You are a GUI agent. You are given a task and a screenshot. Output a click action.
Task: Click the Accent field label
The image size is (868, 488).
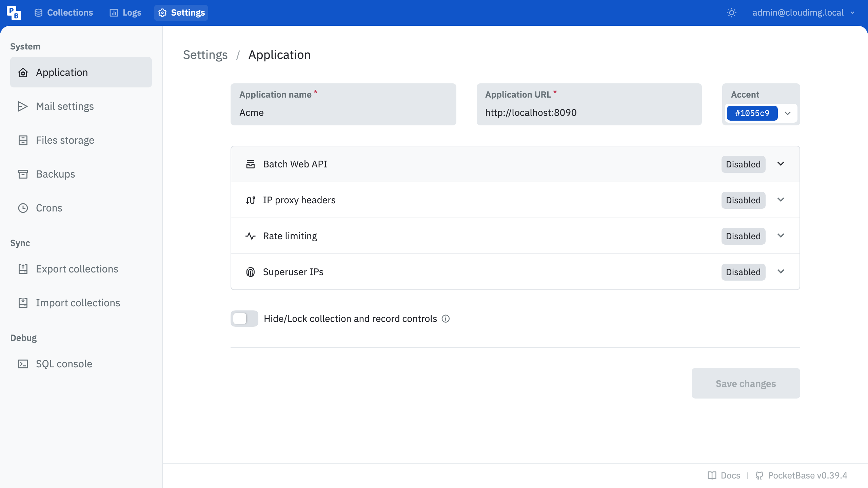pyautogui.click(x=745, y=95)
